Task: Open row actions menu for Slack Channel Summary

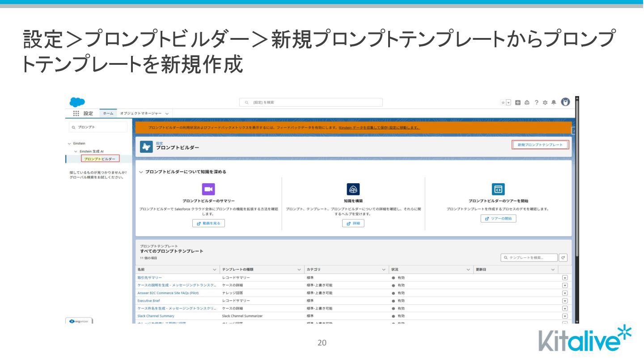Action: [x=564, y=316]
